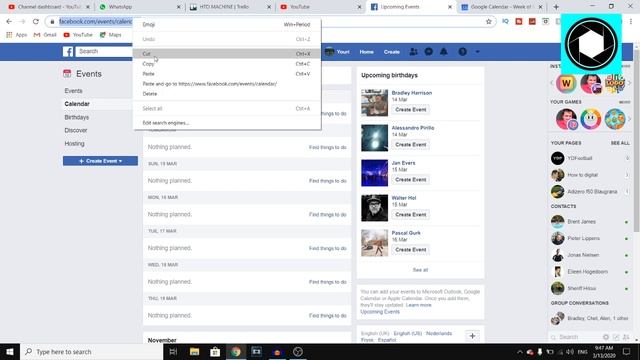Click Create Event for Alessandro Pirillo
The width and height of the screenshot is (640, 360).
tap(411, 144)
